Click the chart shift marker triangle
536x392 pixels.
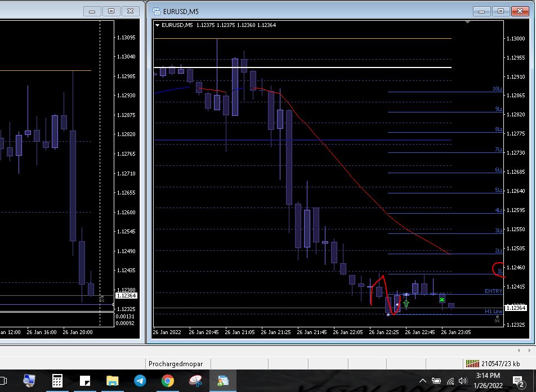point(467,23)
